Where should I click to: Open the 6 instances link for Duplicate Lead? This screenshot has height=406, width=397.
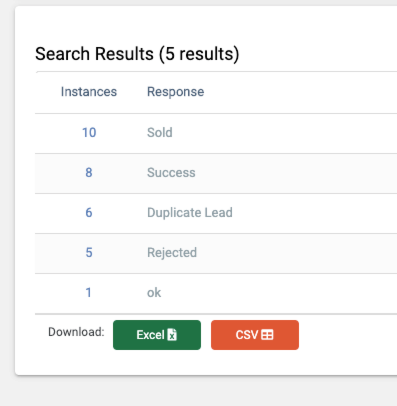coord(89,213)
